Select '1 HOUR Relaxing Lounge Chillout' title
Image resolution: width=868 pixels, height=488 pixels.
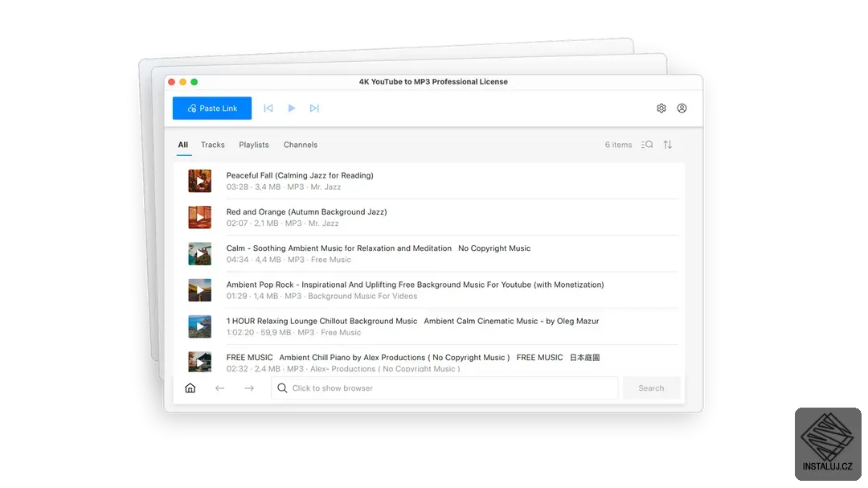[412, 322]
